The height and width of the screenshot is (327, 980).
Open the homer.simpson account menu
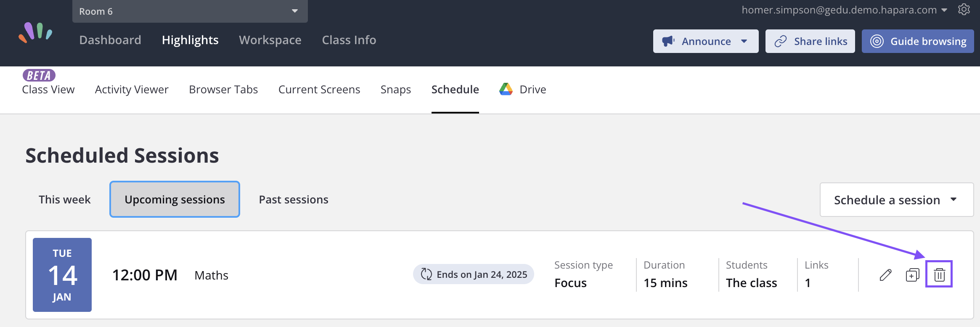pyautogui.click(x=844, y=10)
